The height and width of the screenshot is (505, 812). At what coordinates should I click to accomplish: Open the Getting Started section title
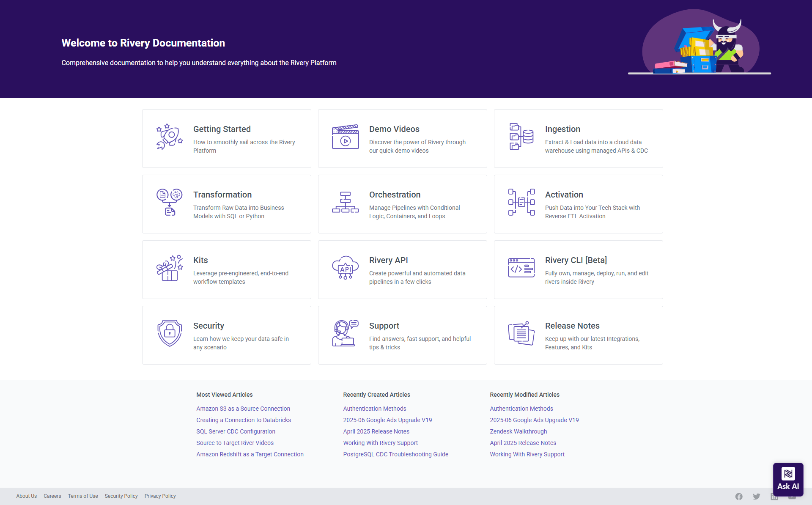pyautogui.click(x=222, y=129)
